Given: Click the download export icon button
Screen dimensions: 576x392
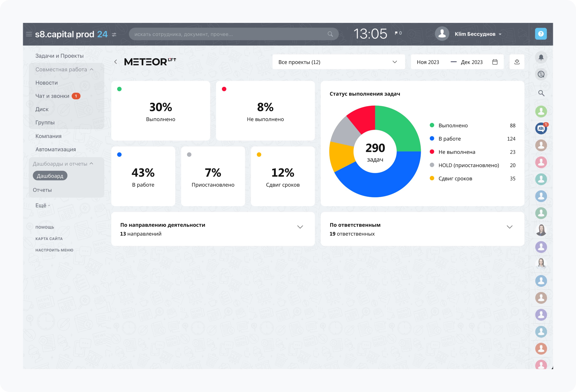Looking at the screenshot, I should 517,62.
